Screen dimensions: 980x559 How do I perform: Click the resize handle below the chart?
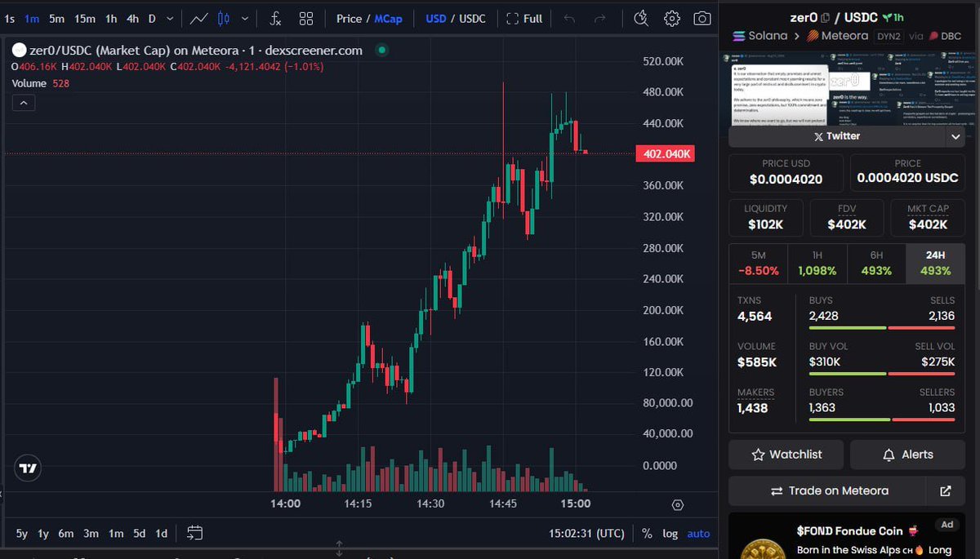[x=340, y=548]
